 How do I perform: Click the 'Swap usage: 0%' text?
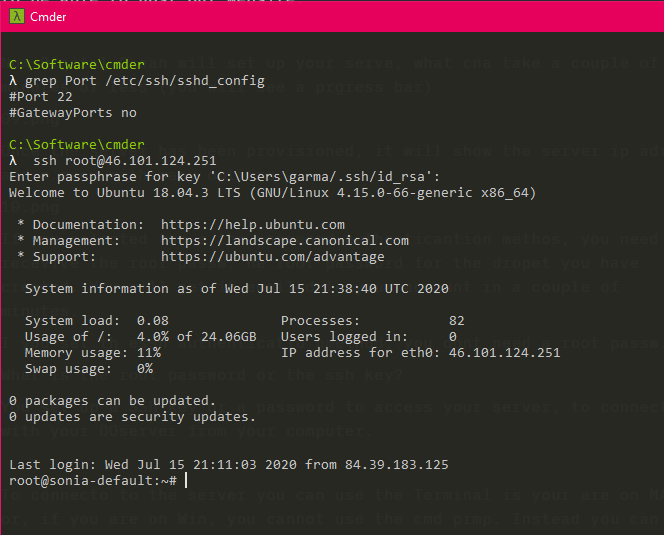89,369
